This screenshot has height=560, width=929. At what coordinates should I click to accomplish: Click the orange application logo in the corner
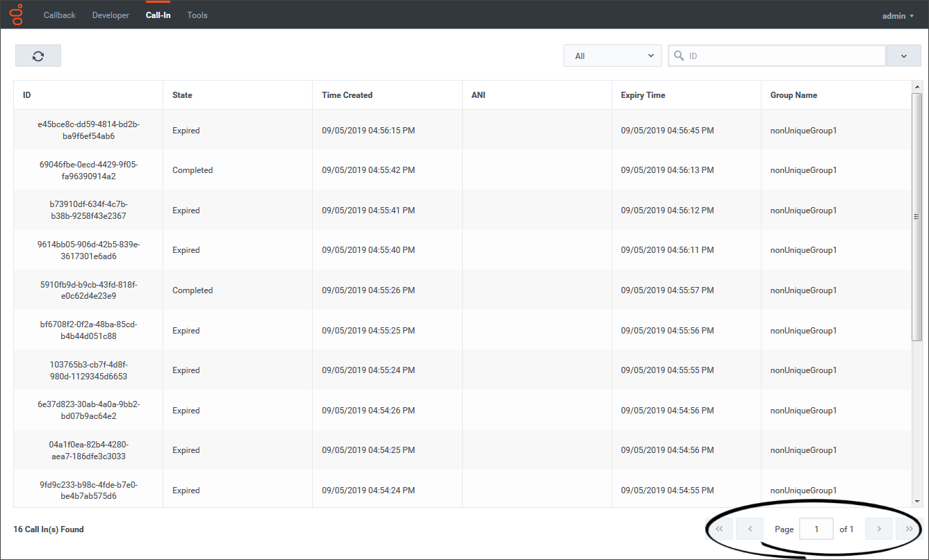point(15,13)
